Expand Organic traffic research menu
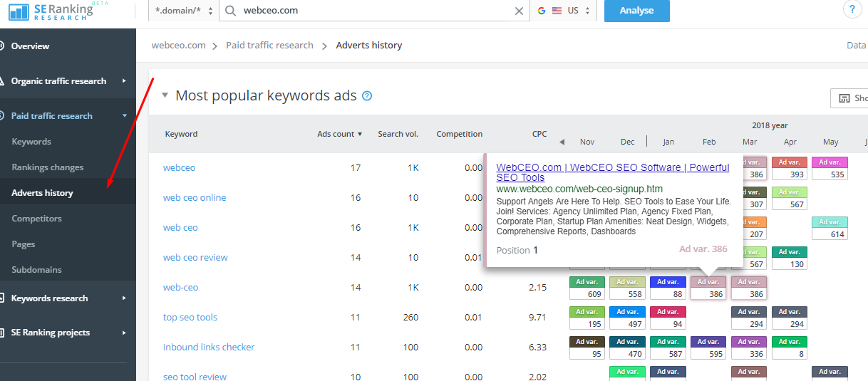Viewport: 868px width, 381px height. coord(124,81)
